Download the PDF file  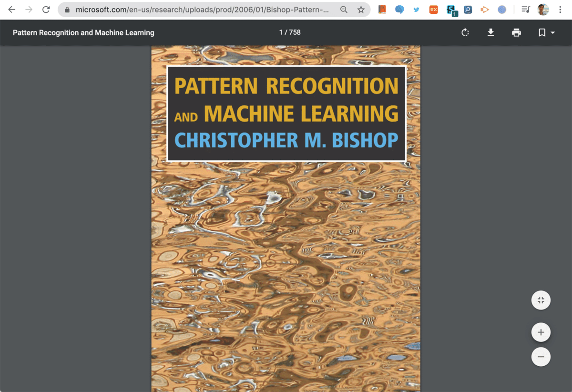[x=490, y=32]
